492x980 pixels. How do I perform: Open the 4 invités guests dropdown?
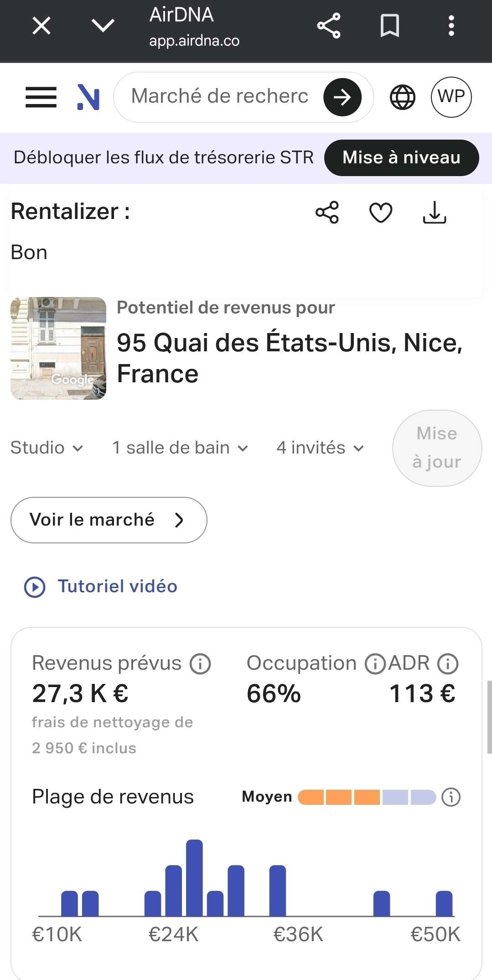pos(320,448)
